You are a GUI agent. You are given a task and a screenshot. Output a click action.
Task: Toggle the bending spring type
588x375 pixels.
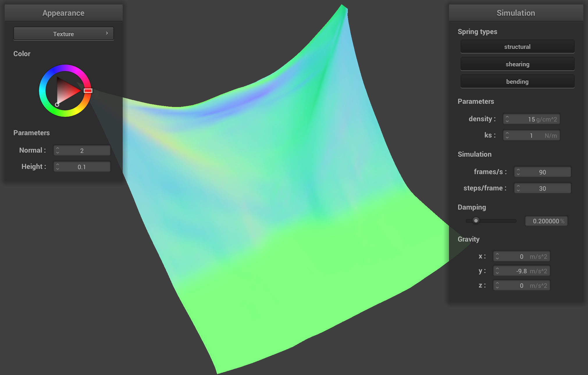click(x=517, y=81)
